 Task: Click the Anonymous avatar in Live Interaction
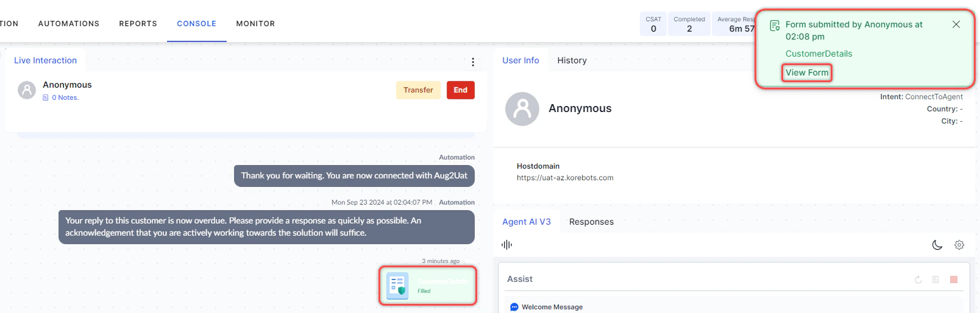point(27,90)
